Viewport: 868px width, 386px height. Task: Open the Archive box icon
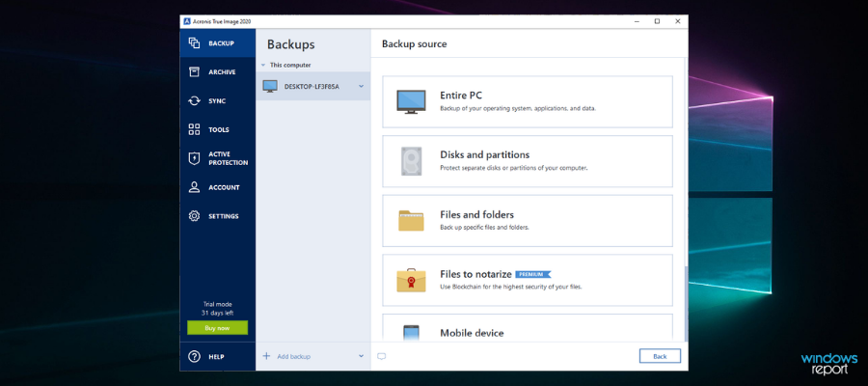coord(194,72)
